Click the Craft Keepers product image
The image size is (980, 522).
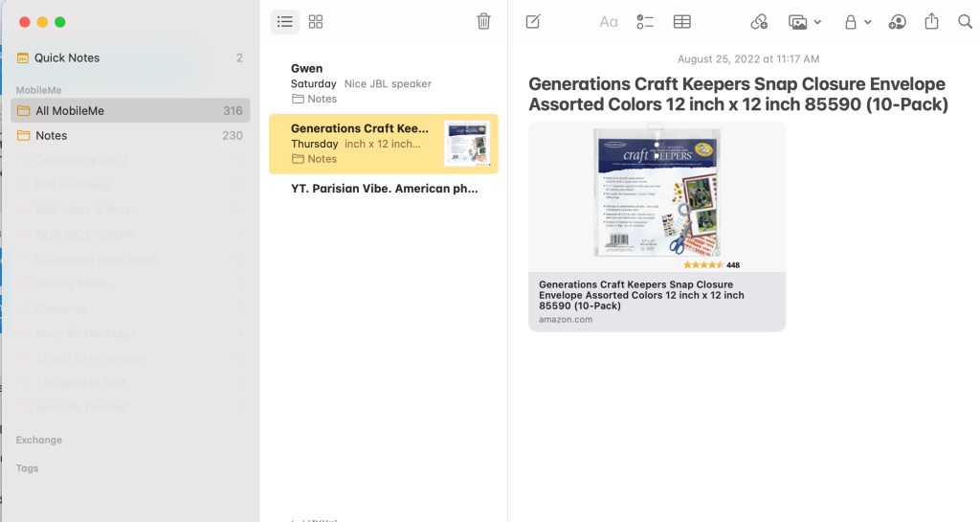pos(657,193)
